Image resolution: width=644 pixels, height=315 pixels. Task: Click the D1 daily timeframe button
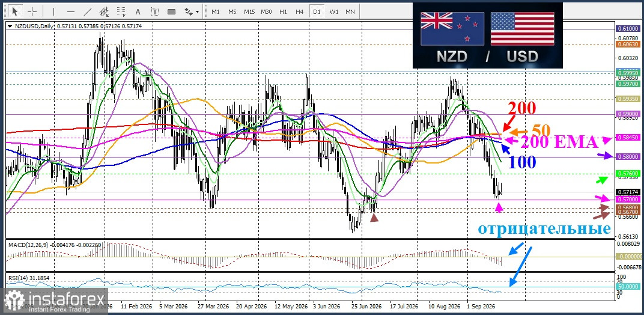coord(317,11)
